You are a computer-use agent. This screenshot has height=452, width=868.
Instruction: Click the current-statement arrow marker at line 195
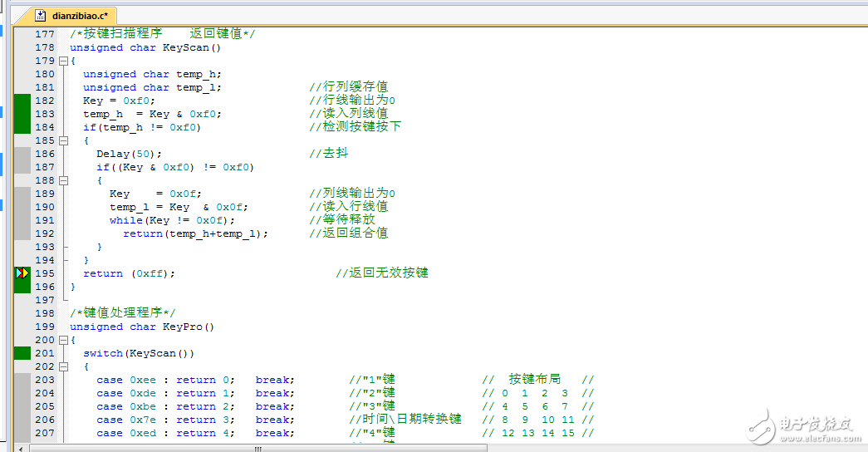pos(22,273)
